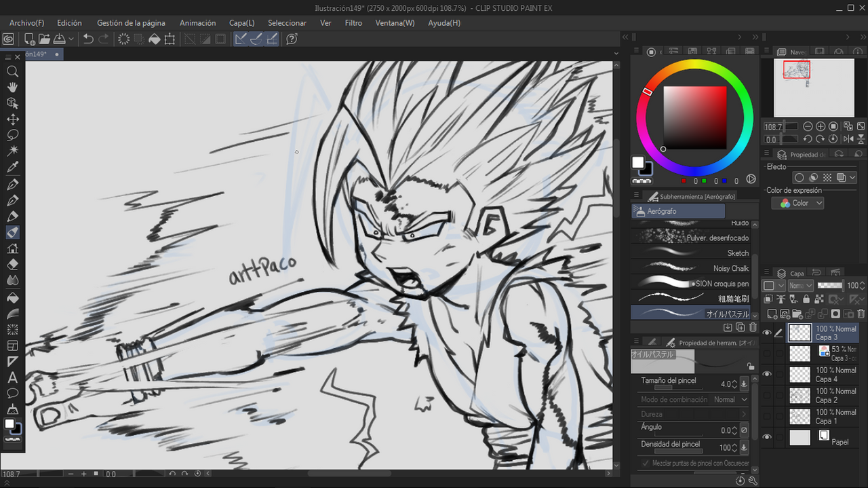Rotate the view left in the Navigator
The width and height of the screenshot is (868, 488).
click(808, 139)
